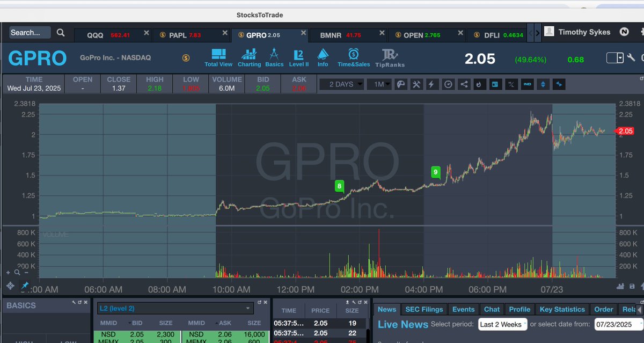Image resolution: width=644 pixels, height=343 pixels.
Task: Toggle horizontal arrows chart icon
Action: pyautogui.click(x=559, y=84)
